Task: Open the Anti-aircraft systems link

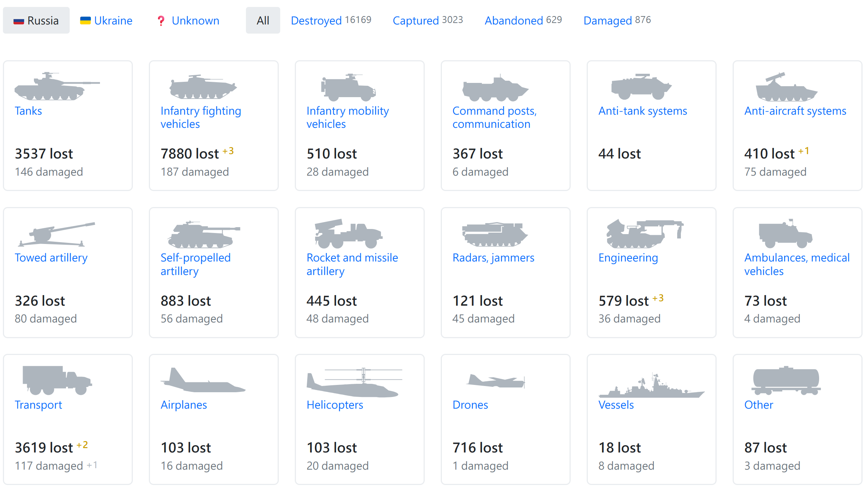Action: [x=795, y=111]
